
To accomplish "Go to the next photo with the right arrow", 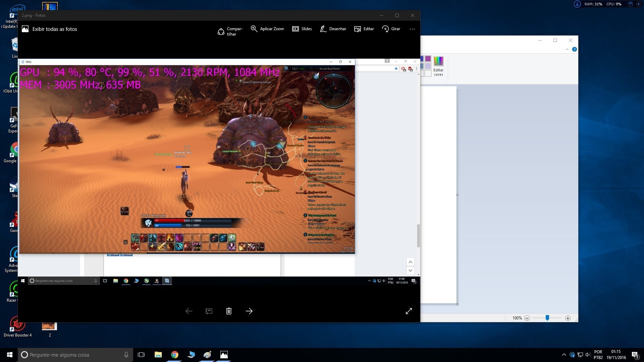I will click(x=249, y=311).
